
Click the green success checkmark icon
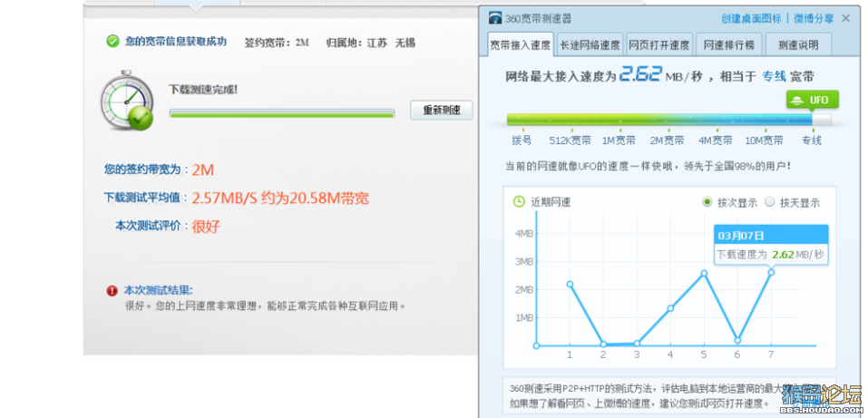113,42
